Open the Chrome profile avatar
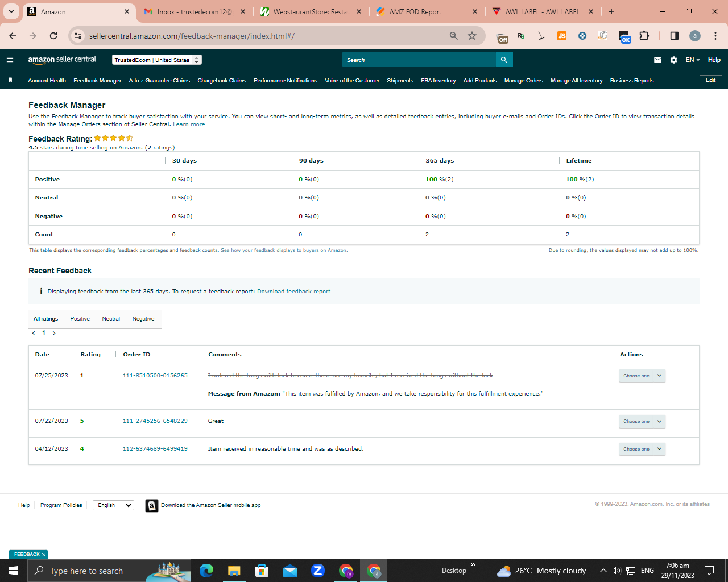This screenshot has width=728, height=582. pos(695,36)
